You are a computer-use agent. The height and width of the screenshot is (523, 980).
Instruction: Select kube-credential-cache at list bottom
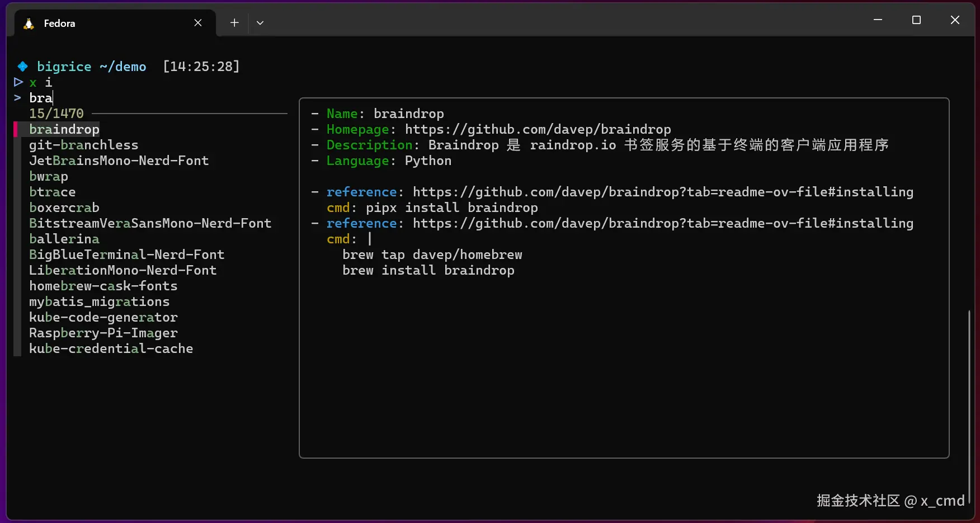(x=111, y=348)
